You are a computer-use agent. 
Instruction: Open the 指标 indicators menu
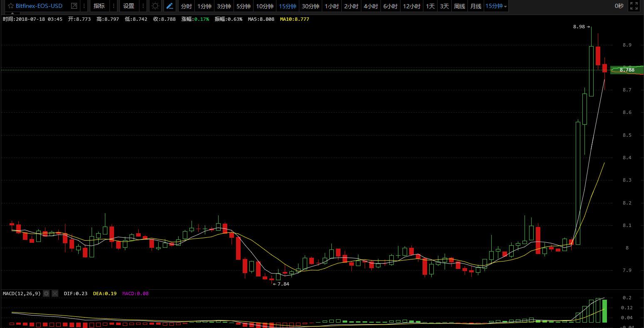coord(99,6)
